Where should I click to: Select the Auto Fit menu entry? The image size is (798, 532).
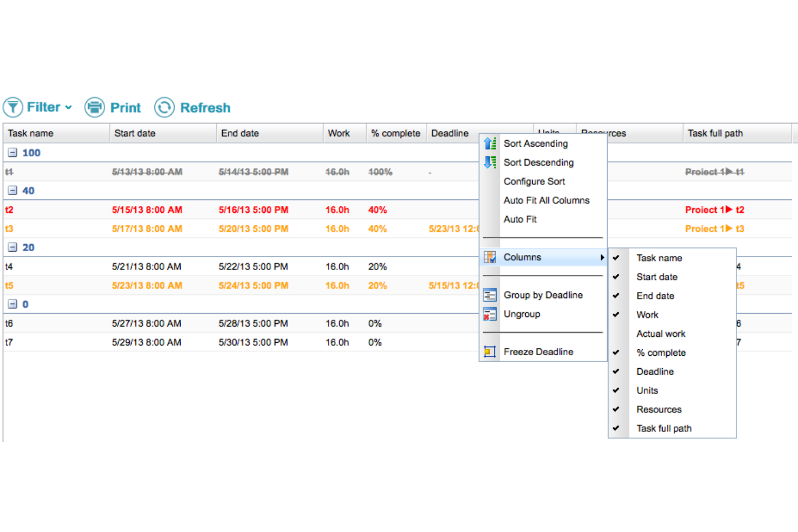[520, 219]
